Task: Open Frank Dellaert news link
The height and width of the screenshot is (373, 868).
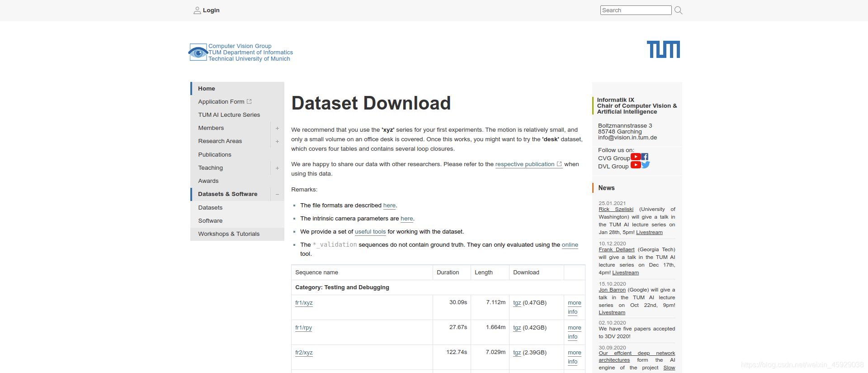Action: [616, 249]
